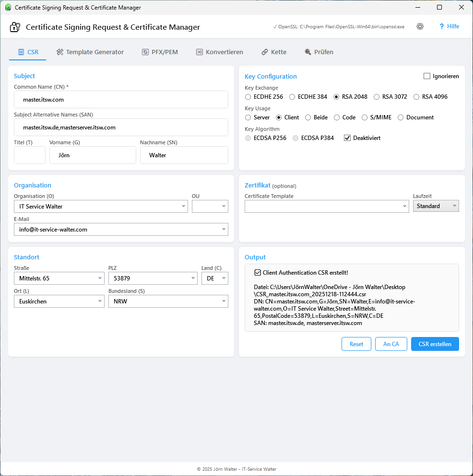Open the Konvertieren tab
The width and height of the screenshot is (473, 476).
[219, 52]
